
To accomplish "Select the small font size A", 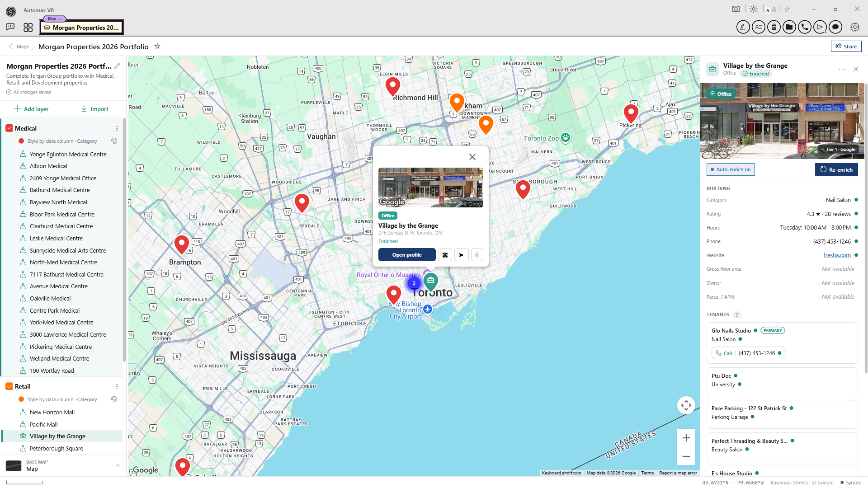I will [768, 10].
